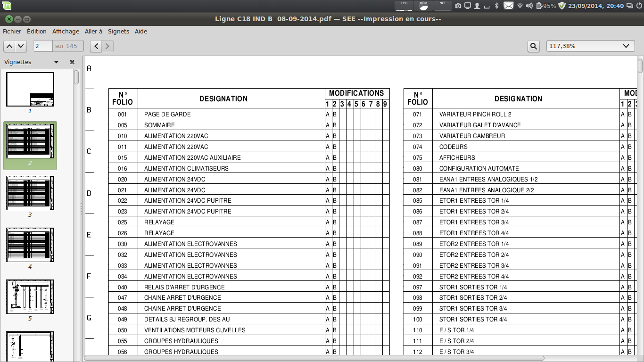Open the search magnifier tool

[x=533, y=46]
